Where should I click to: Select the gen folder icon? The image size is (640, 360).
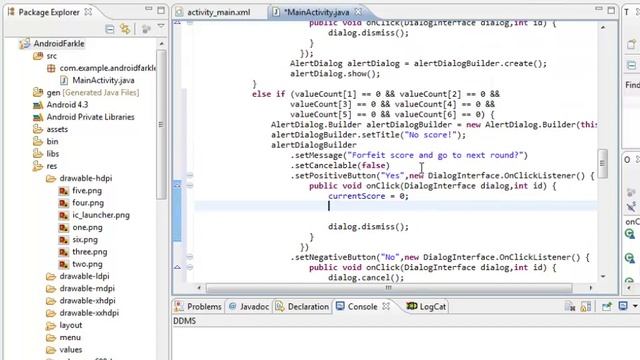coord(38,92)
